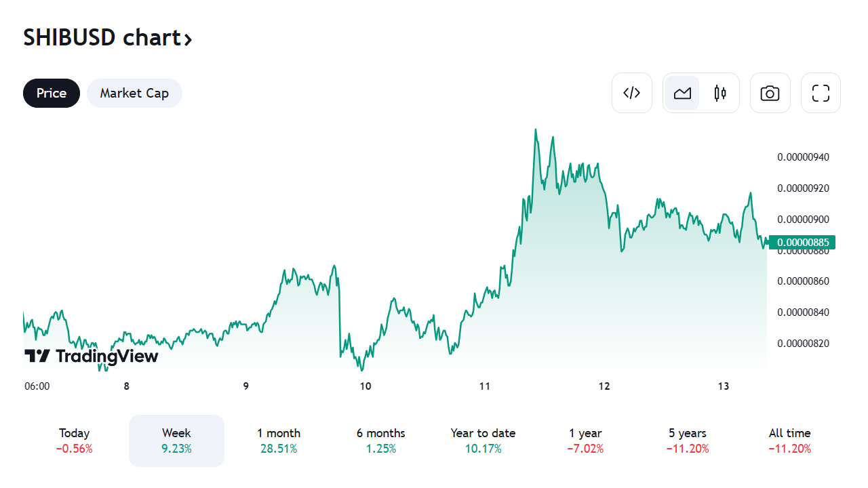The height and width of the screenshot is (488, 868).
Task: Select the Week time range
Action: pos(176,441)
